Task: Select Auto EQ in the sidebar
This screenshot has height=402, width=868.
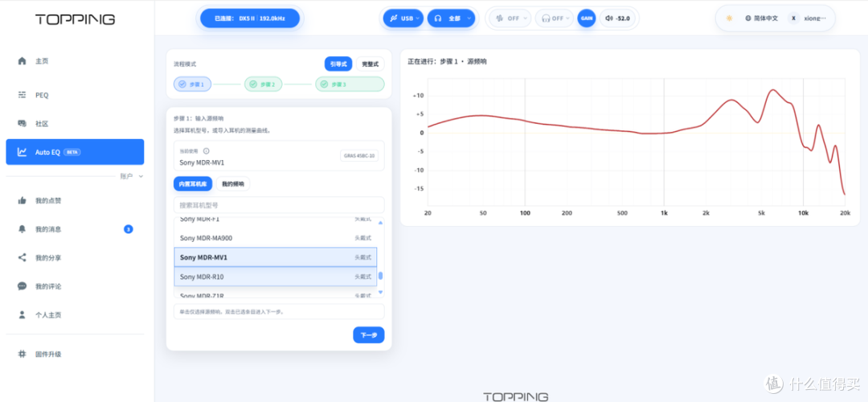Action: click(75, 152)
